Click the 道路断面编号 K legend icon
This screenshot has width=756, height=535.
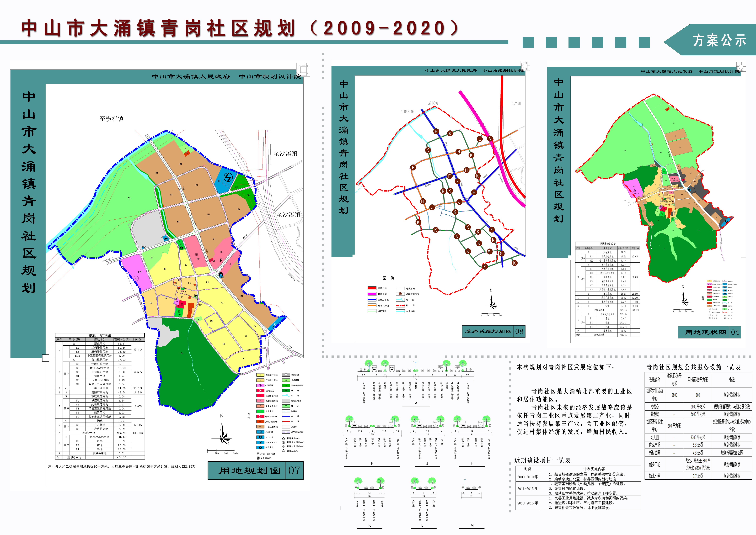pos(400,294)
